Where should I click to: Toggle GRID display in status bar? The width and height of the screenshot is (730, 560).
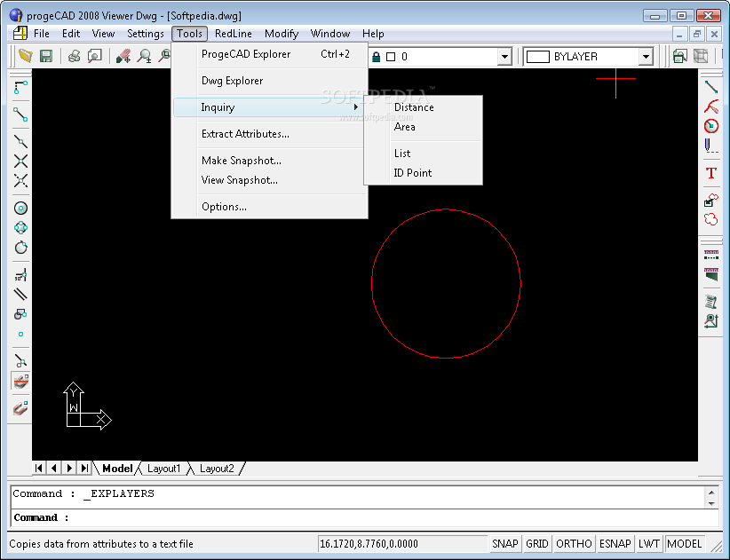pos(536,544)
